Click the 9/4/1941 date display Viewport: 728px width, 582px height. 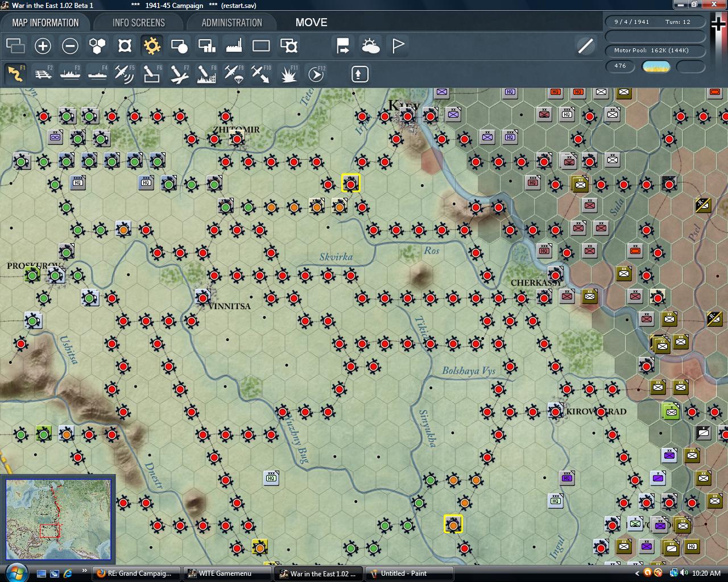coord(632,22)
